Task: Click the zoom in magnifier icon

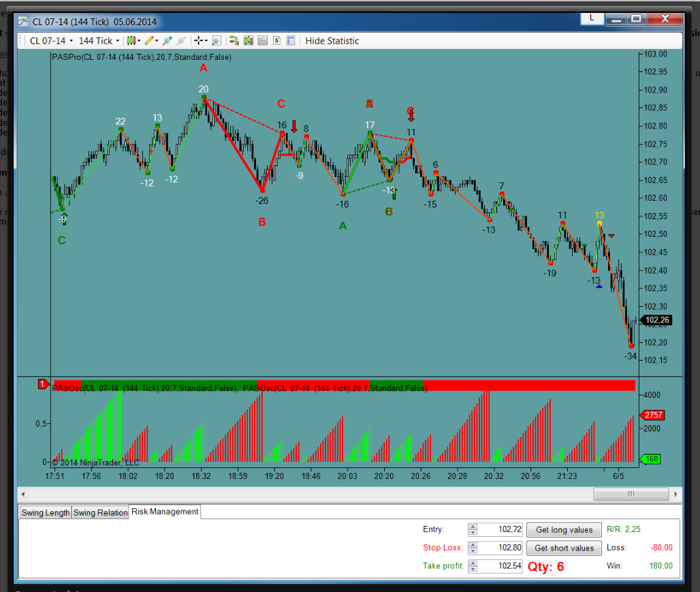Action: click(168, 41)
